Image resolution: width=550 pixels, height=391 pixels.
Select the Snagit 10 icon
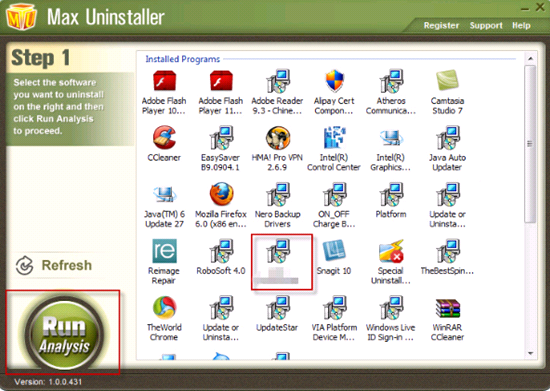(334, 251)
